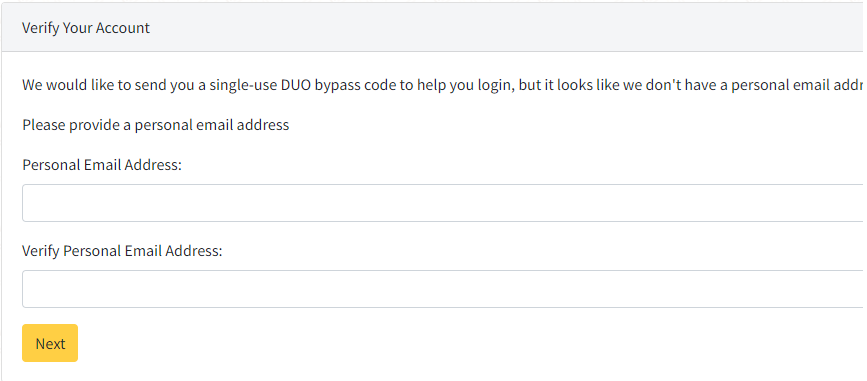
Task: Select the "Verify Your Account" heading text
Action: pyautogui.click(x=86, y=28)
